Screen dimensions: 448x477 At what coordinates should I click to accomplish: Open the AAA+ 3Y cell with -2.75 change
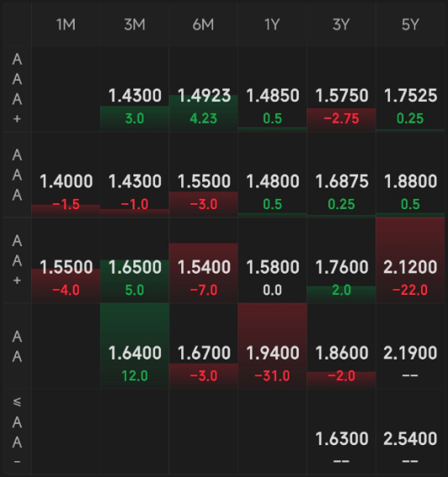[341, 88]
